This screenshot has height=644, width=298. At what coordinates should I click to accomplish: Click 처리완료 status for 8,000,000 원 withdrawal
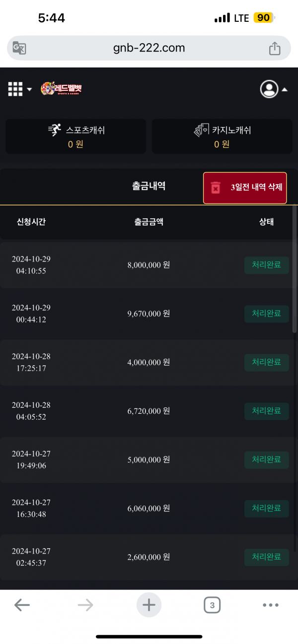pos(267,265)
